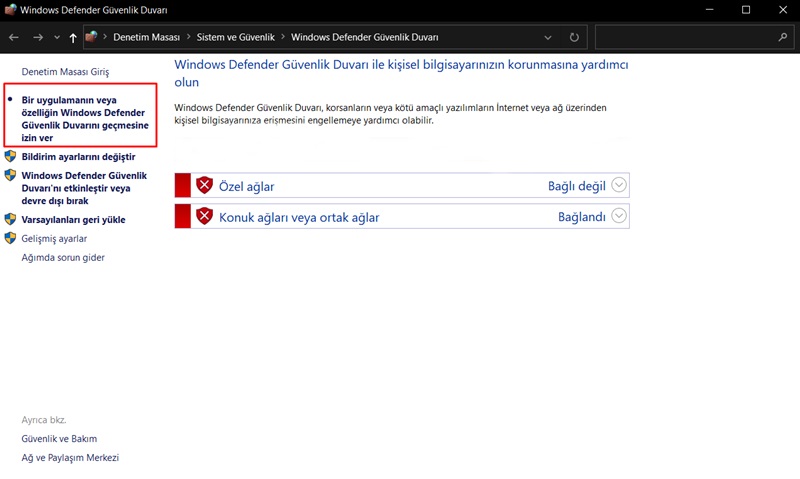This screenshot has height=479, width=800.
Task: Expand the Özel ağlar section chevron
Action: [x=619, y=185]
